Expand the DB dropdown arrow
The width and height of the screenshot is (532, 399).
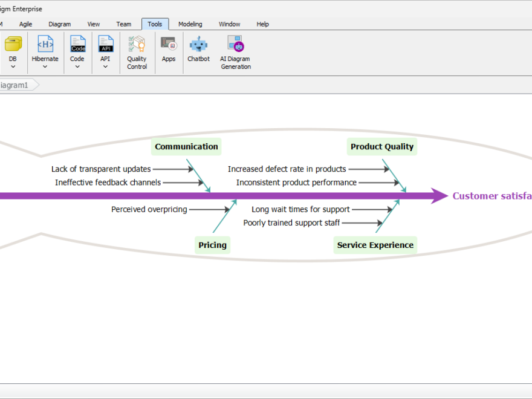point(12,66)
